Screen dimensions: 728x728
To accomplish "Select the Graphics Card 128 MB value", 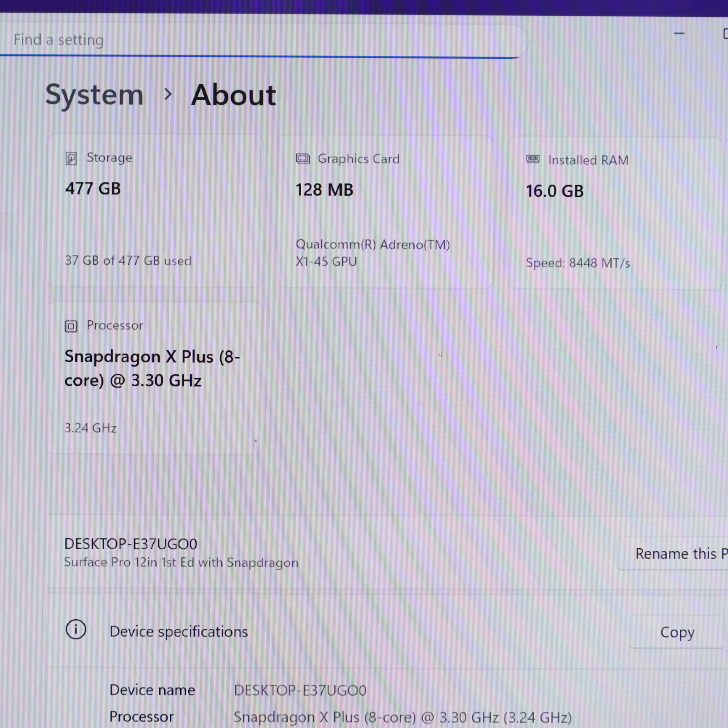I will 324,190.
